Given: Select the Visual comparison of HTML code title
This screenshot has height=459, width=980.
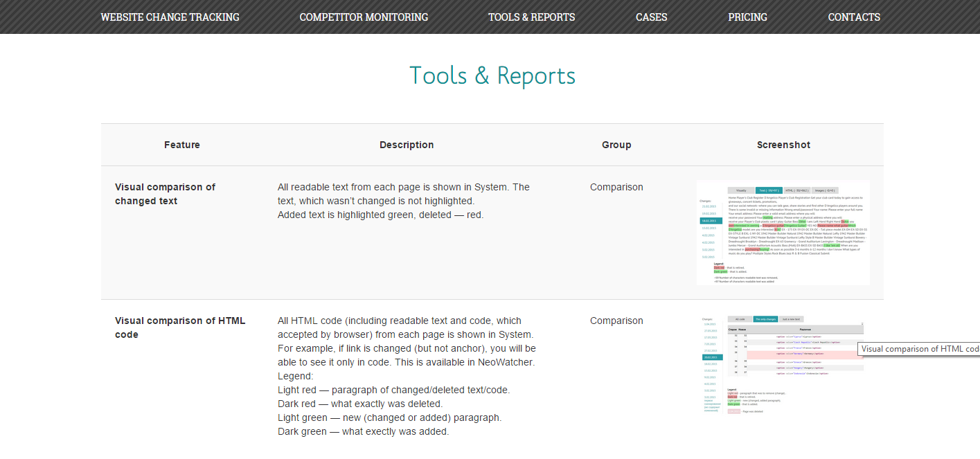Looking at the screenshot, I should pos(180,327).
